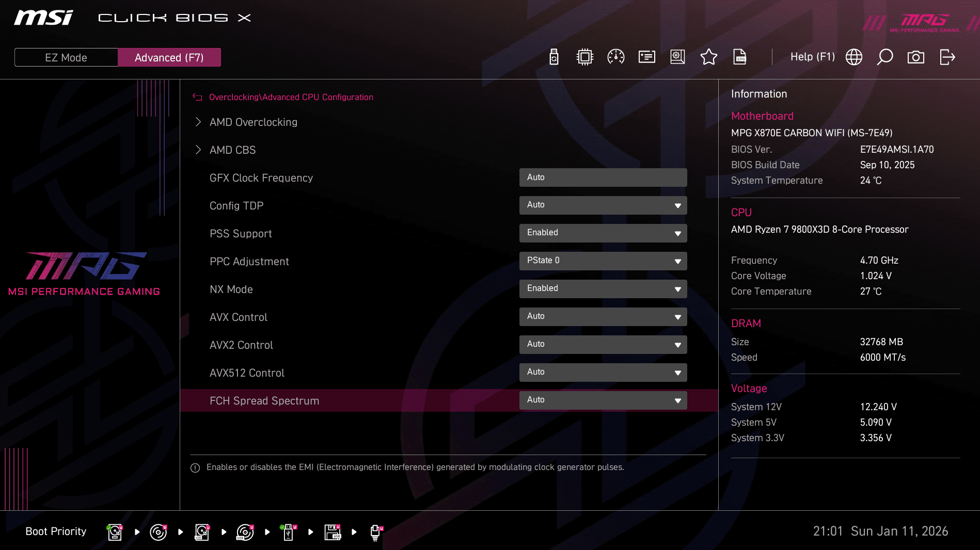
Task: Open AVX512 Control dropdown
Action: (603, 373)
